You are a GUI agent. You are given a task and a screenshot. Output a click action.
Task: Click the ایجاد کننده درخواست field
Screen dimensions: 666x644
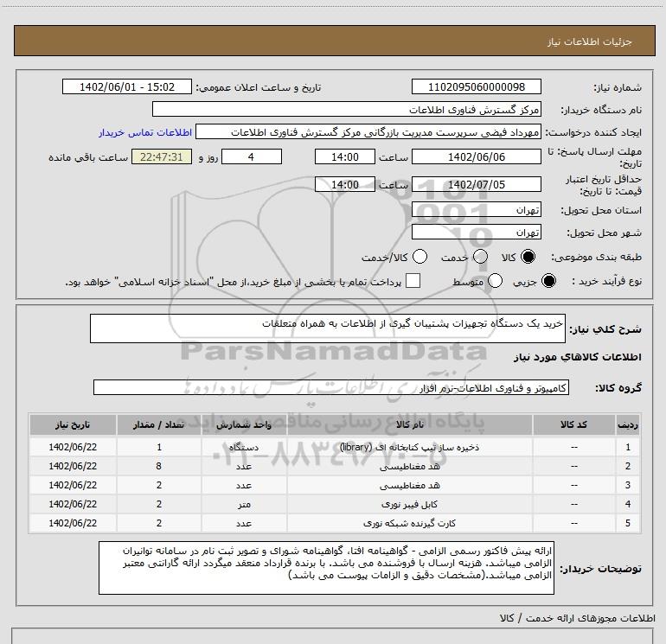coord(368,131)
